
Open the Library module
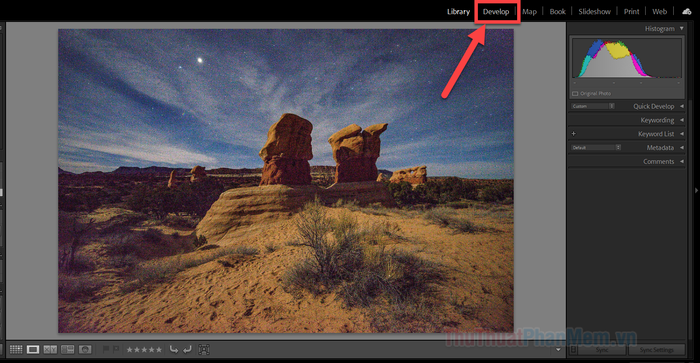click(458, 12)
